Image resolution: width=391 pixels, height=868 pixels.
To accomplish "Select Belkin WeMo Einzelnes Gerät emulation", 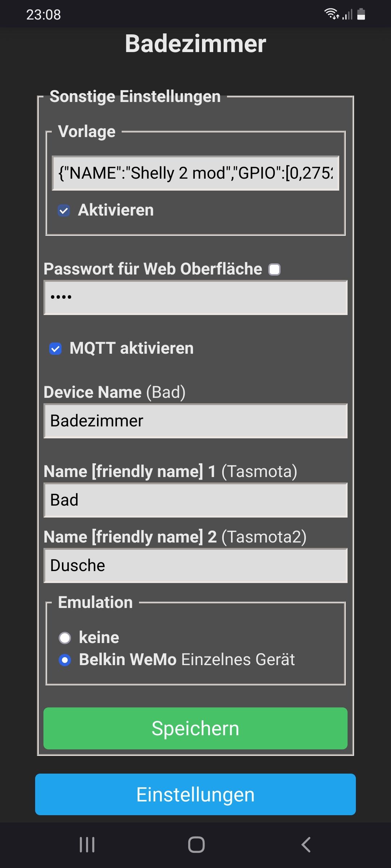I will [x=65, y=660].
